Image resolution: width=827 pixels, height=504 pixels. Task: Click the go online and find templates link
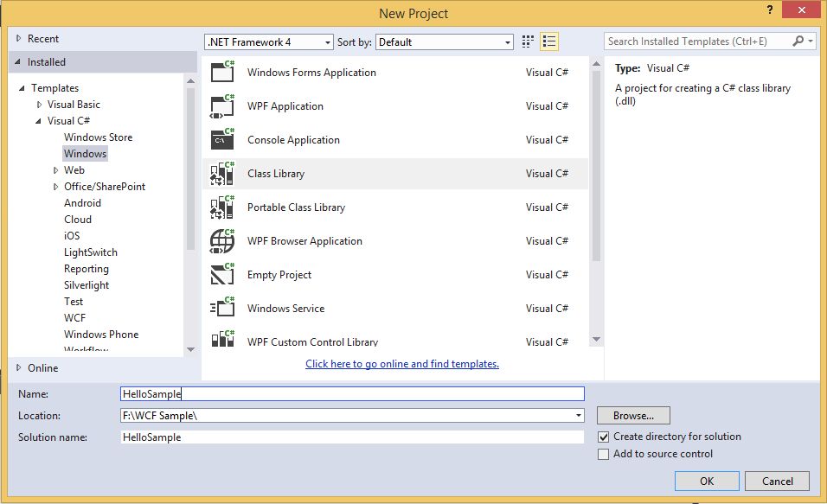pyautogui.click(x=402, y=364)
